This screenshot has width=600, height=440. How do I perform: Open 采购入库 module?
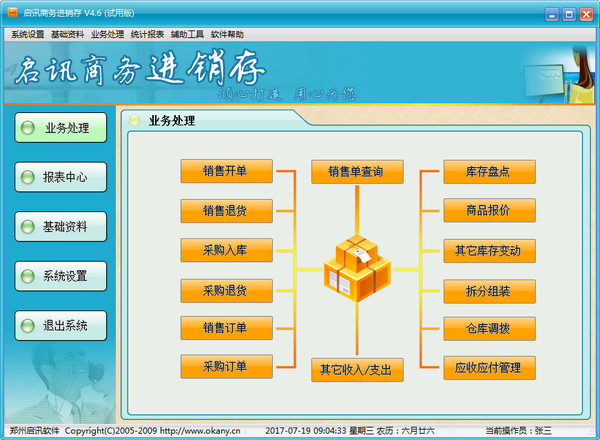point(224,250)
